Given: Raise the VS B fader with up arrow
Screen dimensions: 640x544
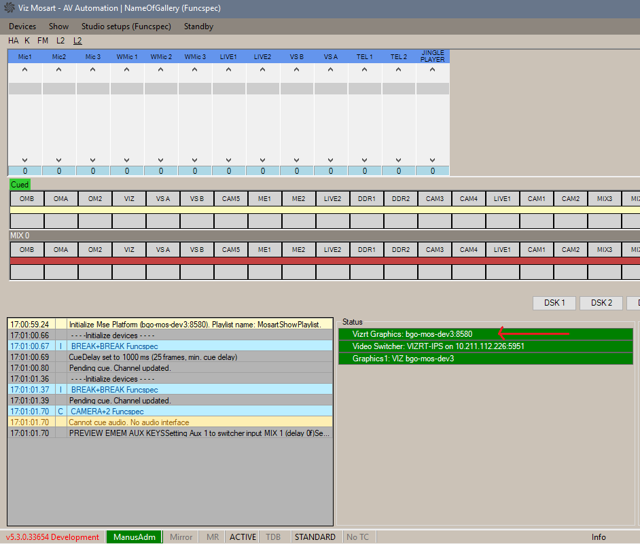Looking at the screenshot, I should click(x=296, y=71).
